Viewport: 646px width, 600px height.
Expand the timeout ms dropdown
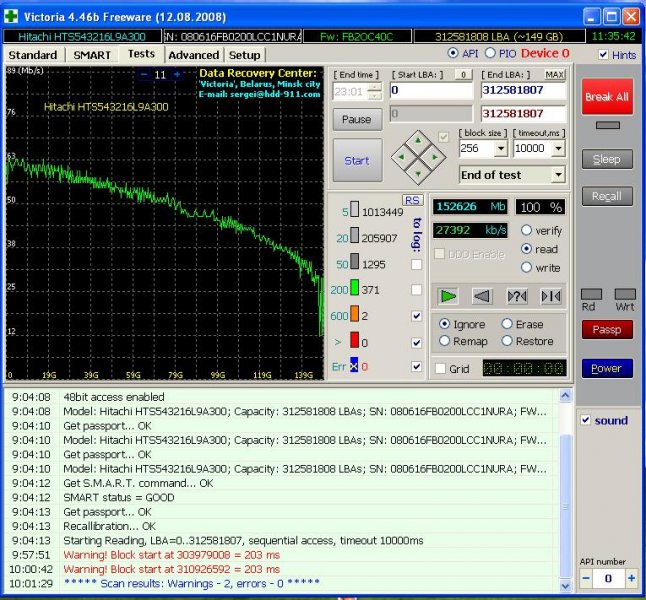558,148
